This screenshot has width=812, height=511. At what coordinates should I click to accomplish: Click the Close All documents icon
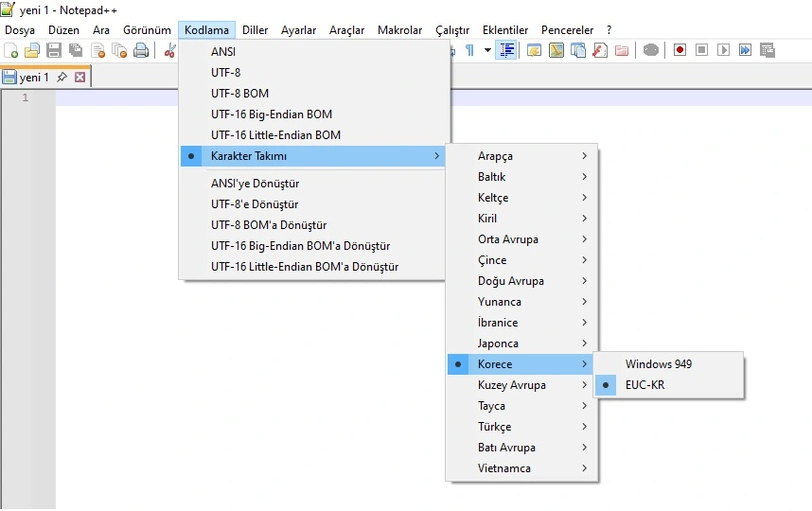119,50
